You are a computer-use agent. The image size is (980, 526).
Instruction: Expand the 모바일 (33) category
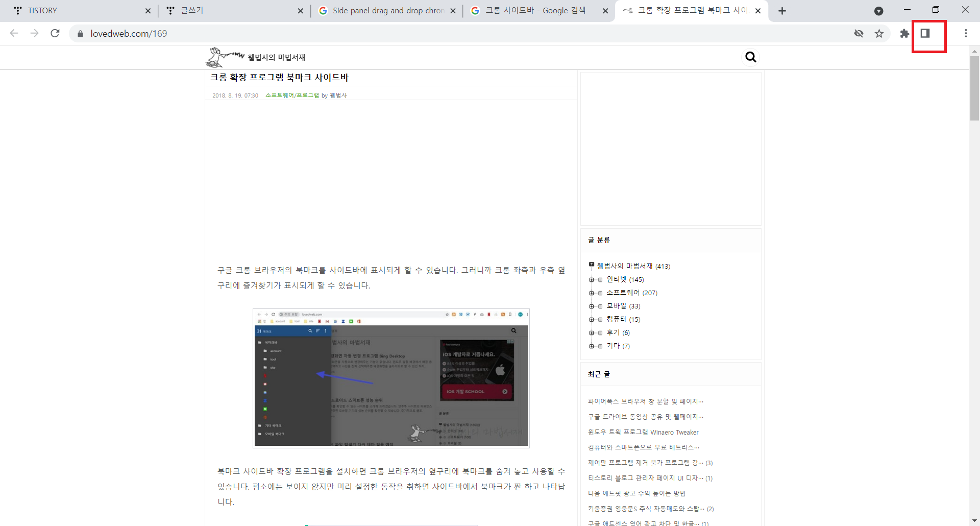(592, 306)
